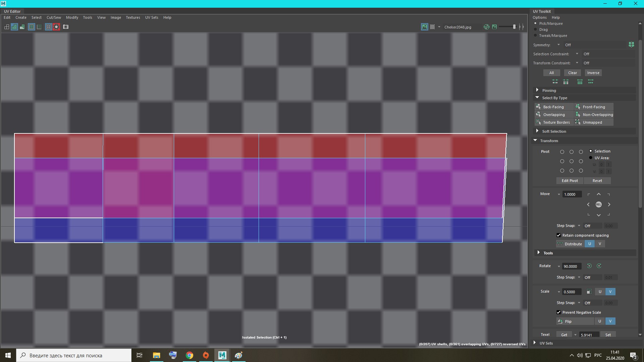Toggle the display image icon
644x362 pixels.
pyautogui.click(x=425, y=27)
